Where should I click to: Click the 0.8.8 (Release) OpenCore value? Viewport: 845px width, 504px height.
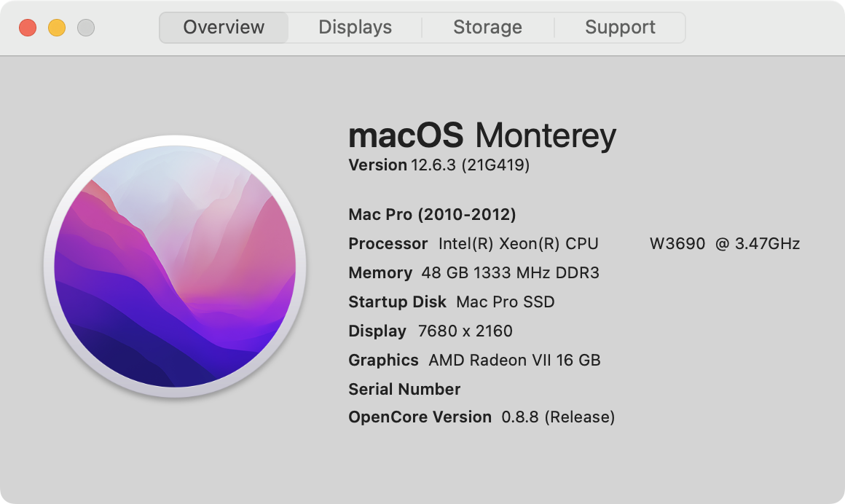pyautogui.click(x=558, y=417)
